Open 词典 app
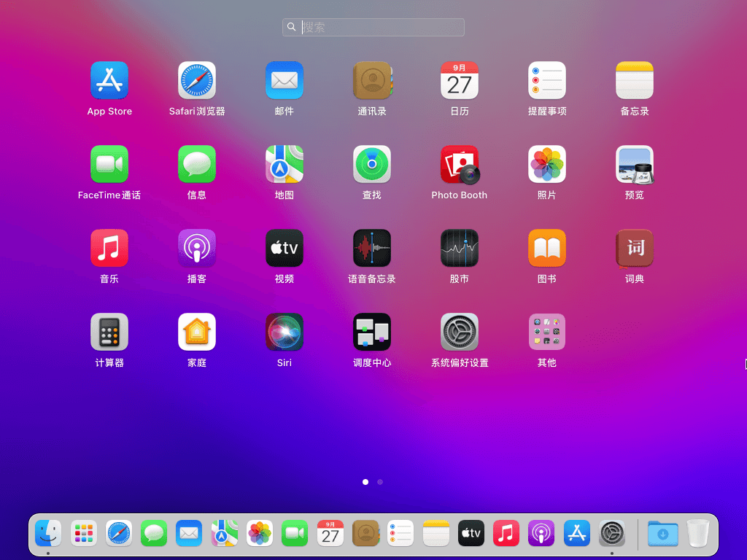747x560 pixels. [635, 248]
